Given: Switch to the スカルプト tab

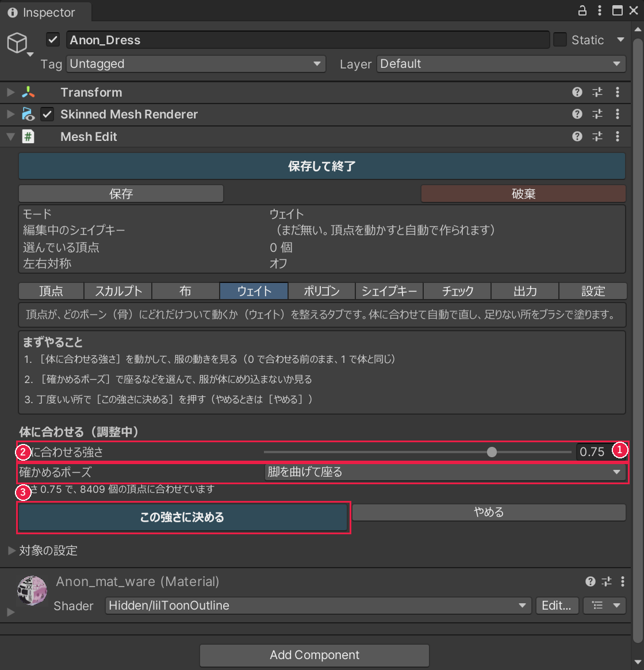Looking at the screenshot, I should (118, 291).
